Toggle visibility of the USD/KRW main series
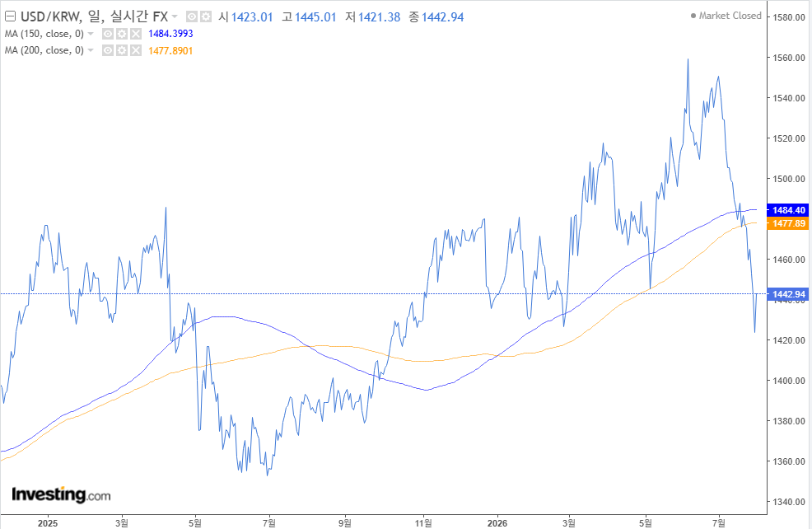Viewport: 812px width, 529px height. click(x=192, y=17)
